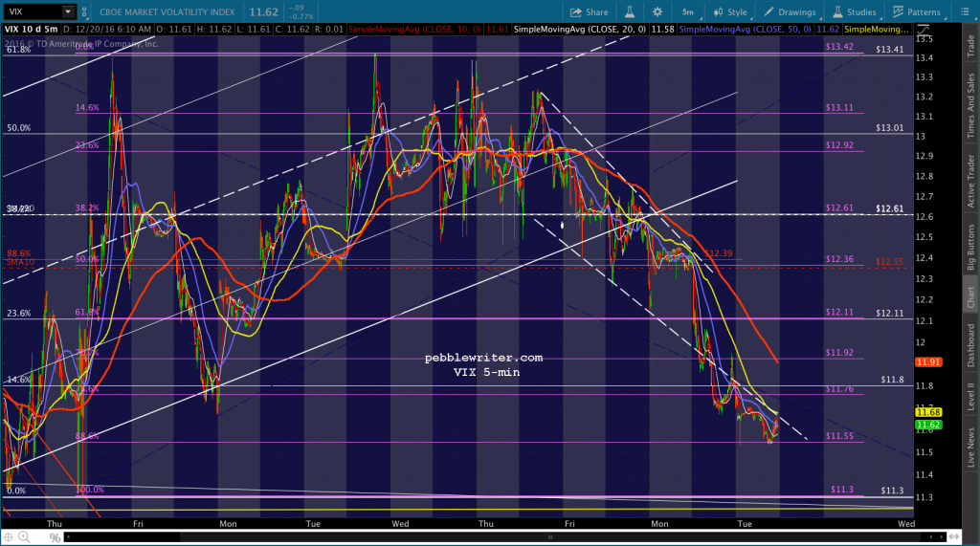Switch to Times And Sales side tab
The width and height of the screenshot is (980, 546).
coord(970,105)
